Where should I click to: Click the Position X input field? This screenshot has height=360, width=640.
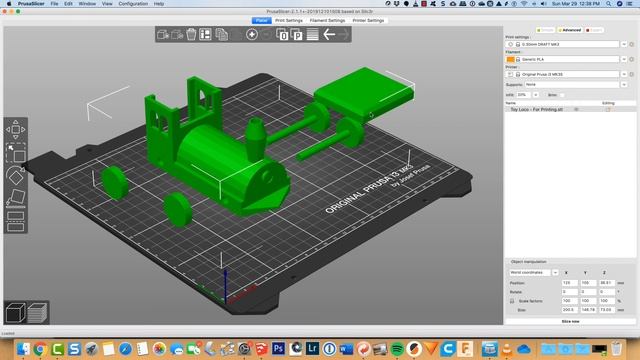tap(569, 283)
